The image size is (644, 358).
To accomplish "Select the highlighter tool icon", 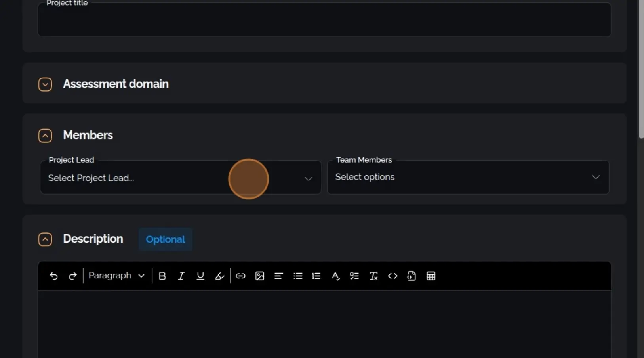I will coord(219,276).
